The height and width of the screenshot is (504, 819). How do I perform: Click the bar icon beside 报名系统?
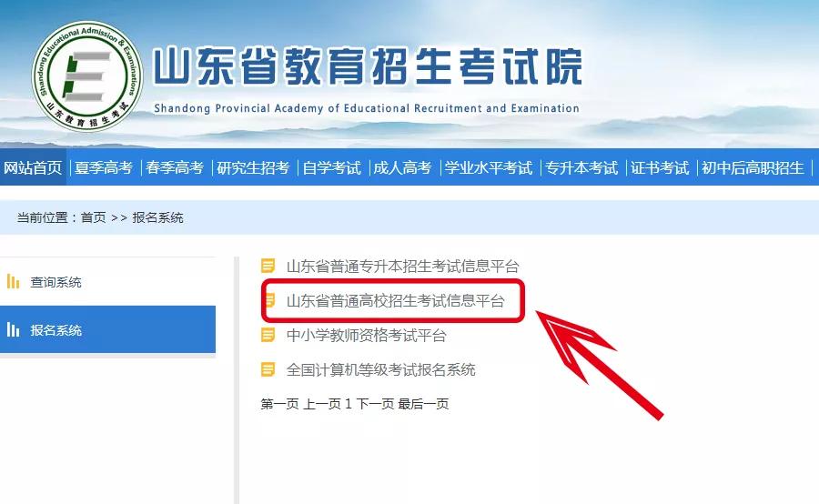[x=13, y=329]
